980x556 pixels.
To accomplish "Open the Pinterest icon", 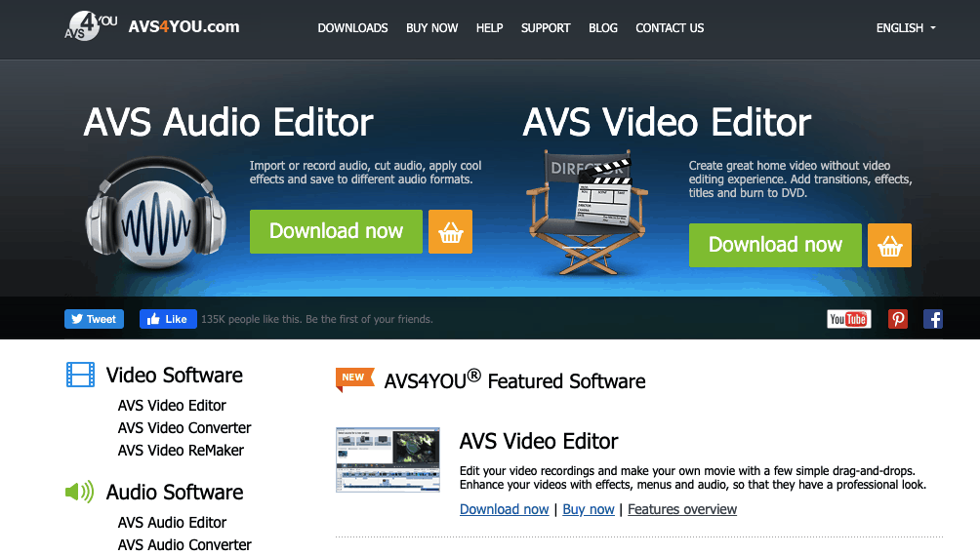I will [x=897, y=319].
